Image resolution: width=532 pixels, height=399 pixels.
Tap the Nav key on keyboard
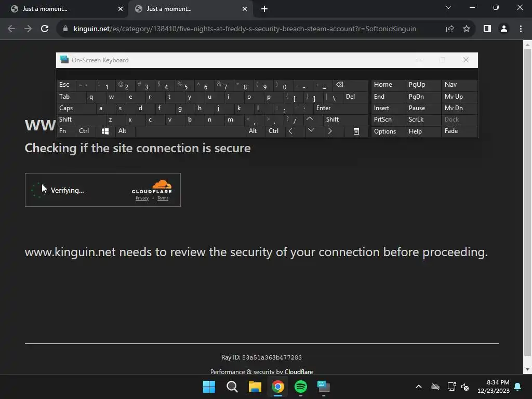point(459,85)
